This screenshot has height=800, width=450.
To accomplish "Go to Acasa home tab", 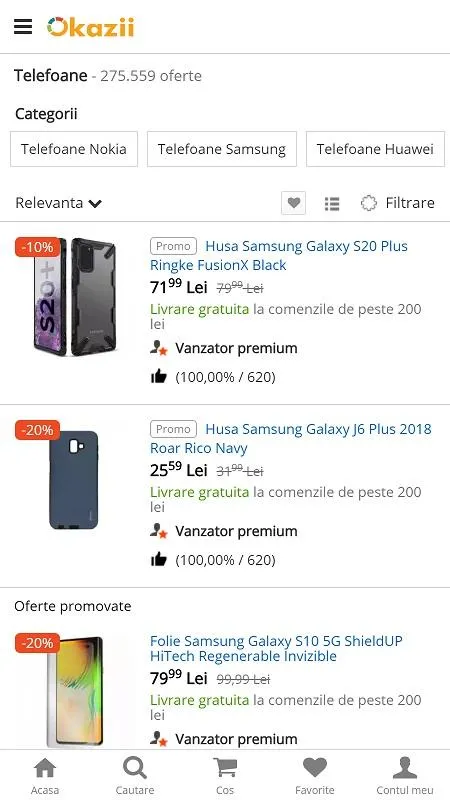I will tap(45, 776).
